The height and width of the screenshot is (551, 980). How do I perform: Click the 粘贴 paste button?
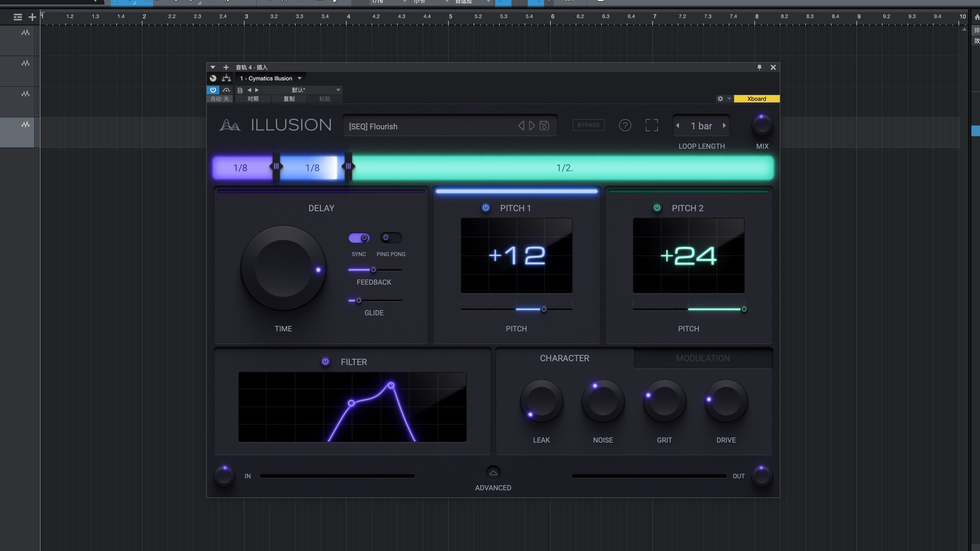(325, 99)
